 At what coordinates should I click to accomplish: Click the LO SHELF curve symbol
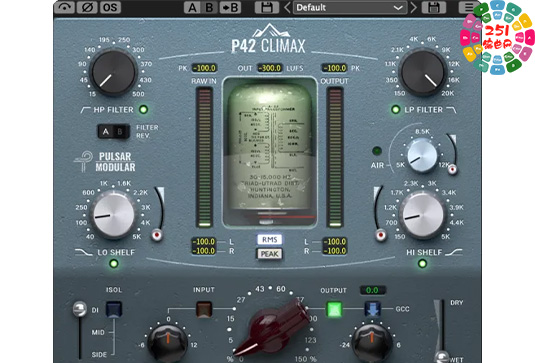pyautogui.click(x=84, y=252)
